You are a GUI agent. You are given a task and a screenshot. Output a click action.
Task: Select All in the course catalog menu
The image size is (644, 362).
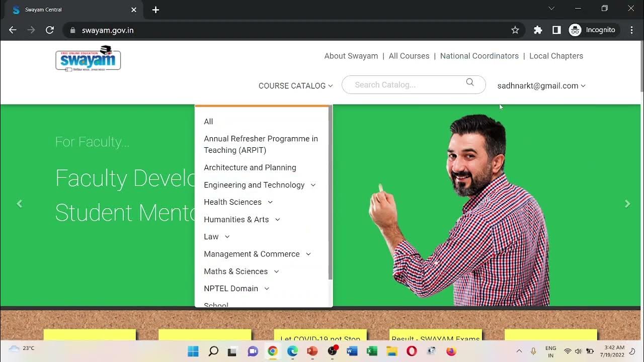[208, 122]
